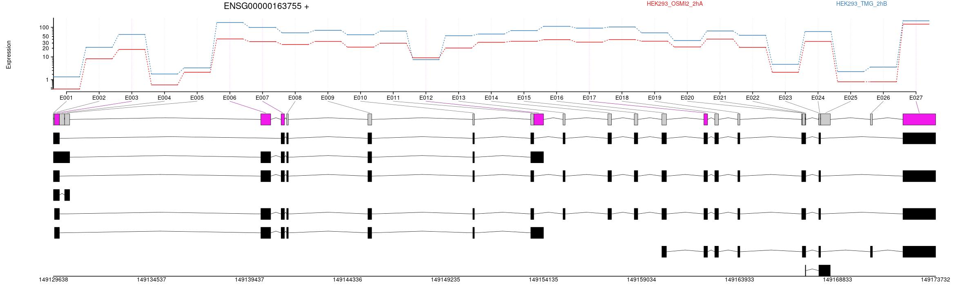Click exon label E011

[393, 98]
